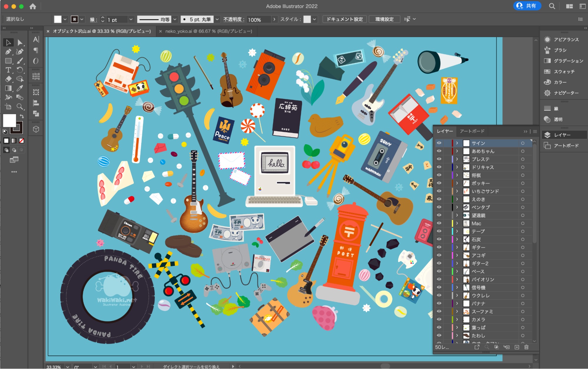Select the Type tool
This screenshot has width=588, height=369.
click(x=8, y=70)
